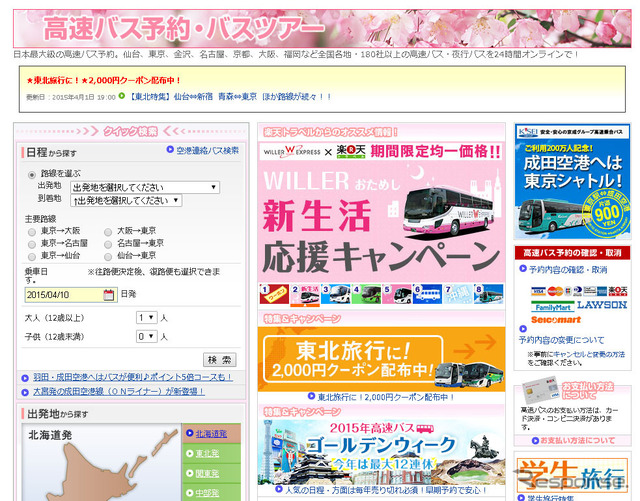Click the FamilyMart logo
The height and width of the screenshot is (501, 640).
point(553,306)
